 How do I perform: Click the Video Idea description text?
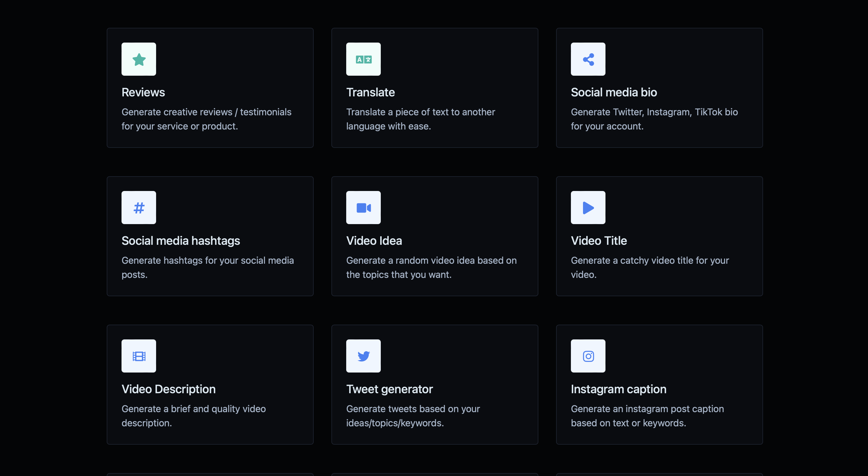[x=431, y=268]
